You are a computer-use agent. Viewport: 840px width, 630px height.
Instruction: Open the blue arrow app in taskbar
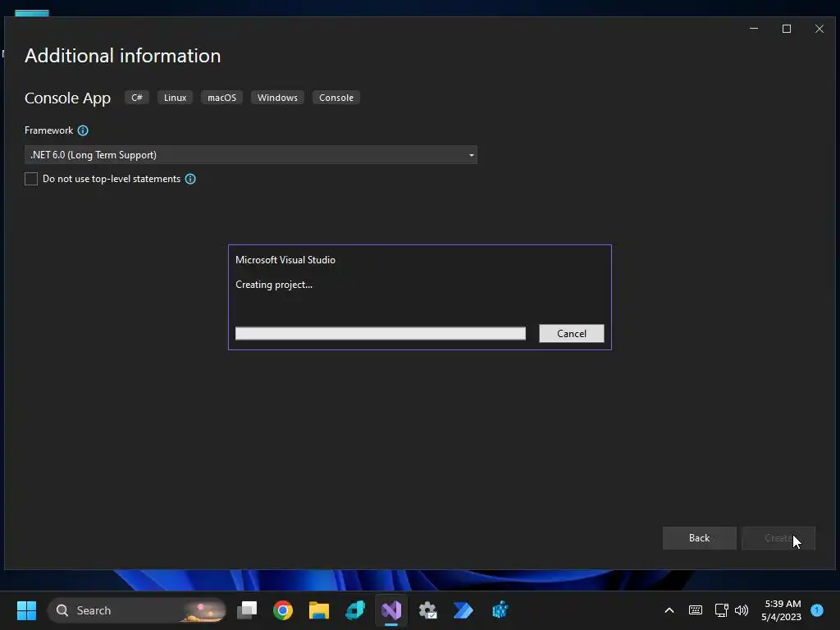tap(463, 610)
